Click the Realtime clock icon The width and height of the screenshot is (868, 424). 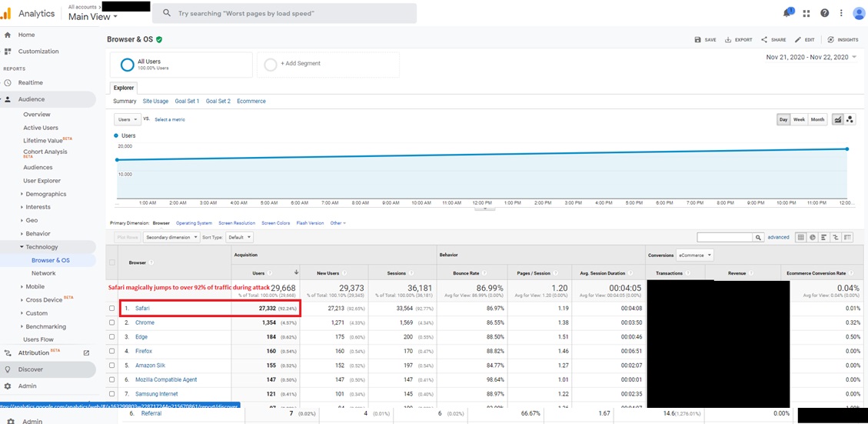(x=8, y=82)
